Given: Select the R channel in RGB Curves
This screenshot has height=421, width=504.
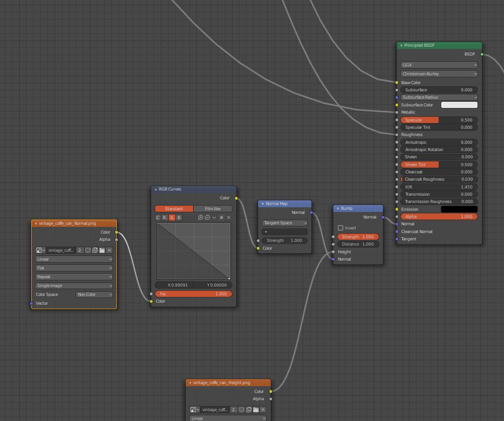Looking at the screenshot, I should (x=165, y=218).
